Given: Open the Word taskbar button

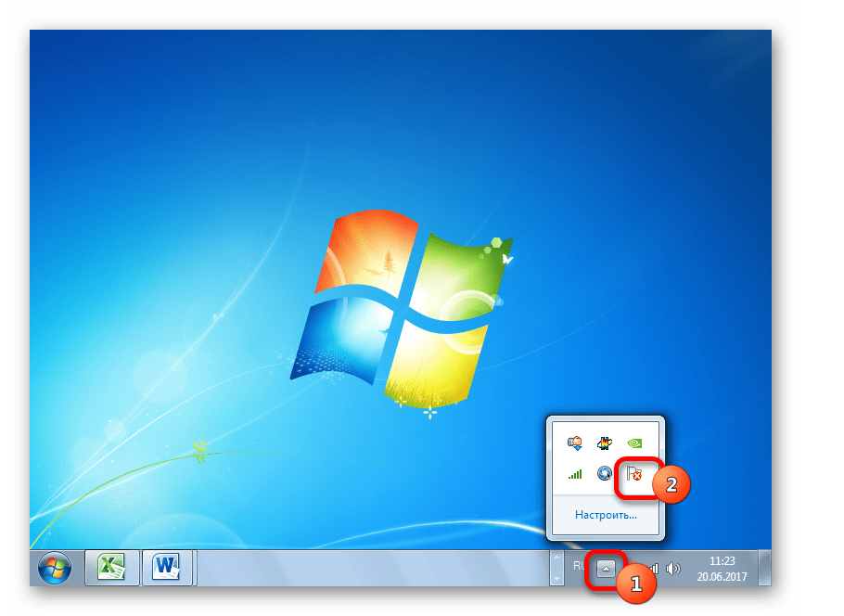Looking at the screenshot, I should [167, 568].
